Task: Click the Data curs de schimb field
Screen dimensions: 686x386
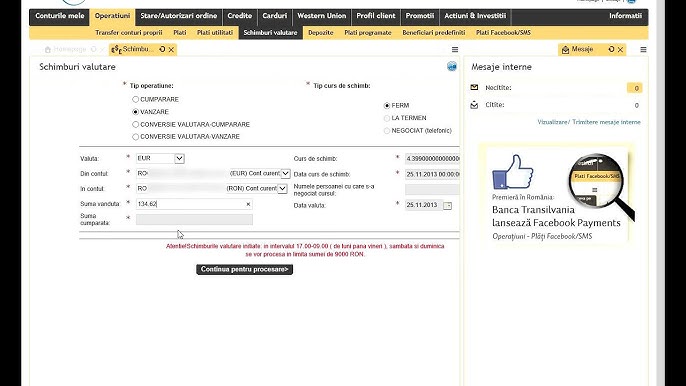Action: (432, 174)
